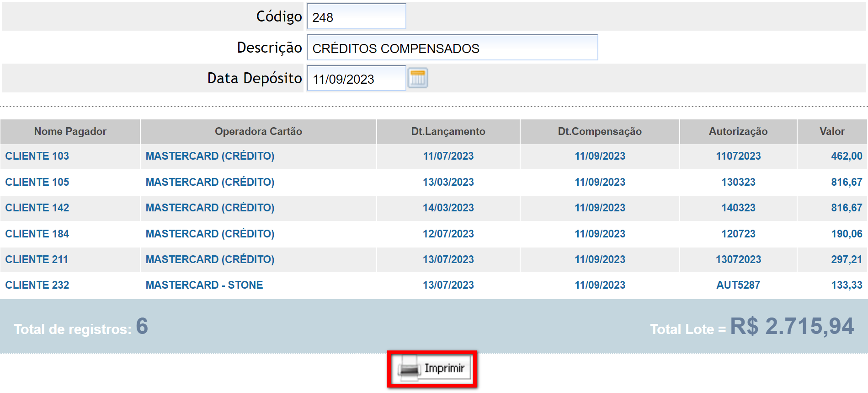Click the Dt.Lançamento column header
The height and width of the screenshot is (393, 868).
(x=448, y=132)
